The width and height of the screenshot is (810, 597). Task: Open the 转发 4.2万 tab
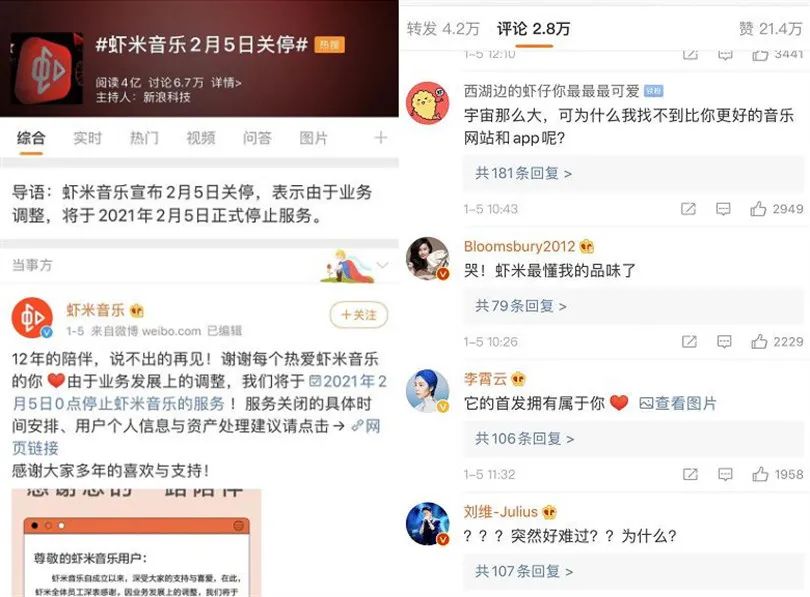[x=443, y=28]
